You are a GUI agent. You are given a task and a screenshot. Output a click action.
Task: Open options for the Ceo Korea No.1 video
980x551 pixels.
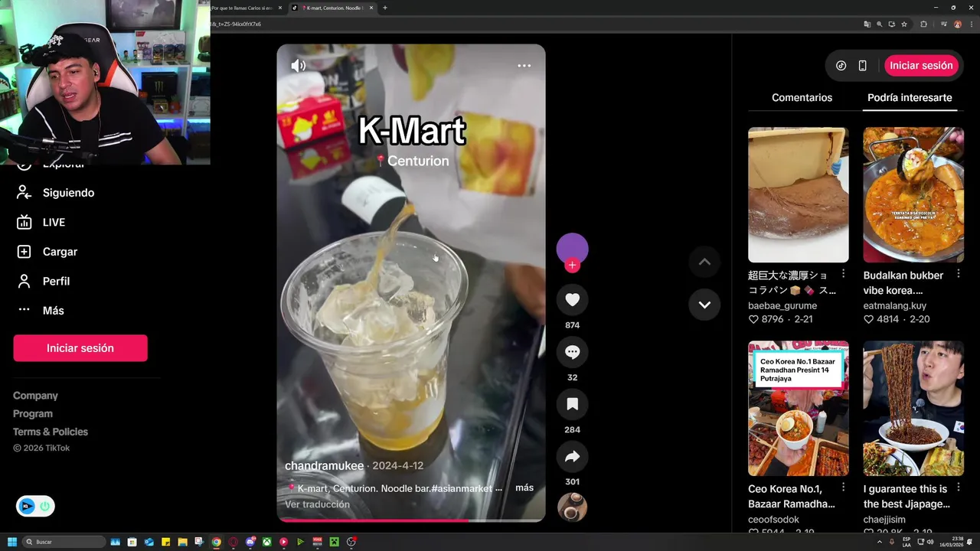click(844, 487)
